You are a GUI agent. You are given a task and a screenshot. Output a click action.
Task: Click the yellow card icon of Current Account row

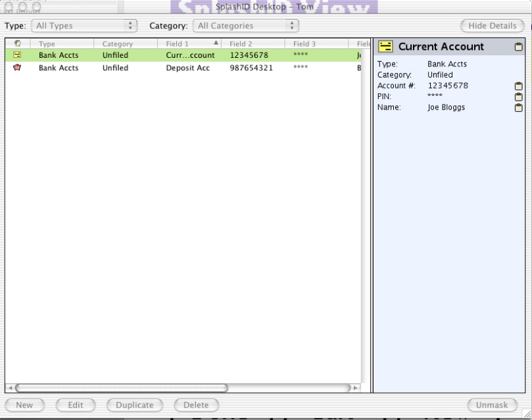coord(18,55)
